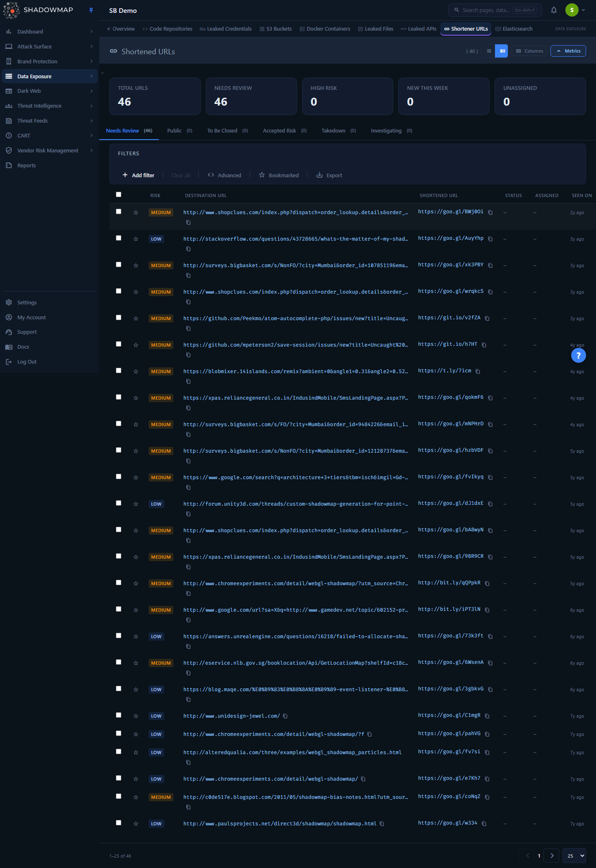The image size is (596, 868).
Task: Switch to the Takedown status tab
Action: (x=339, y=131)
